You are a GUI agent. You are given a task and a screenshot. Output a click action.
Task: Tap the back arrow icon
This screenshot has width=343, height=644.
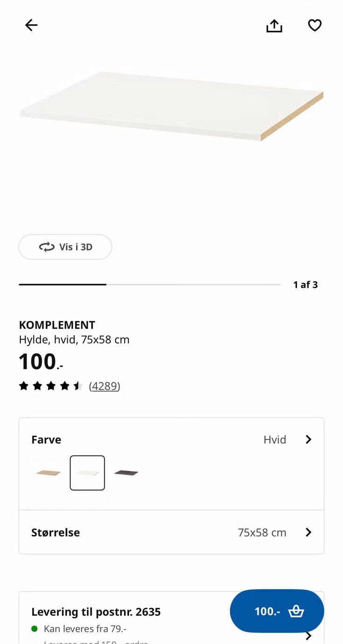31,25
